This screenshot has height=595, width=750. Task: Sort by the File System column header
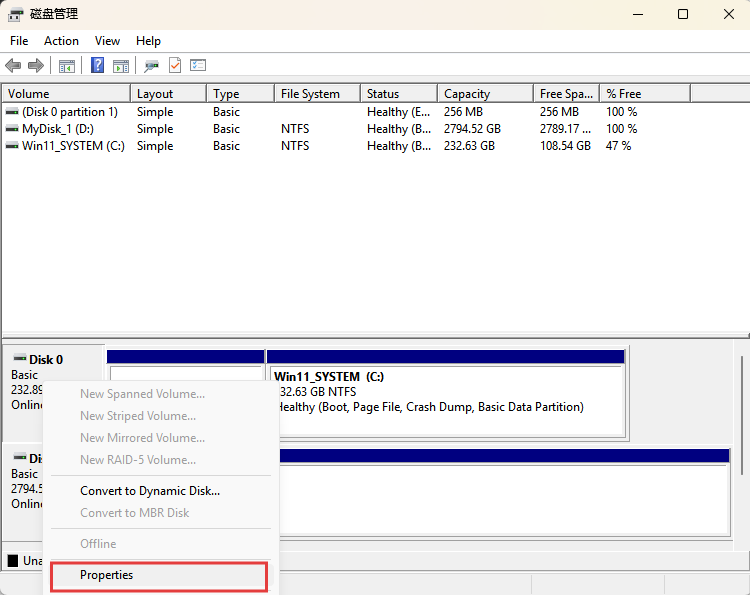(318, 94)
